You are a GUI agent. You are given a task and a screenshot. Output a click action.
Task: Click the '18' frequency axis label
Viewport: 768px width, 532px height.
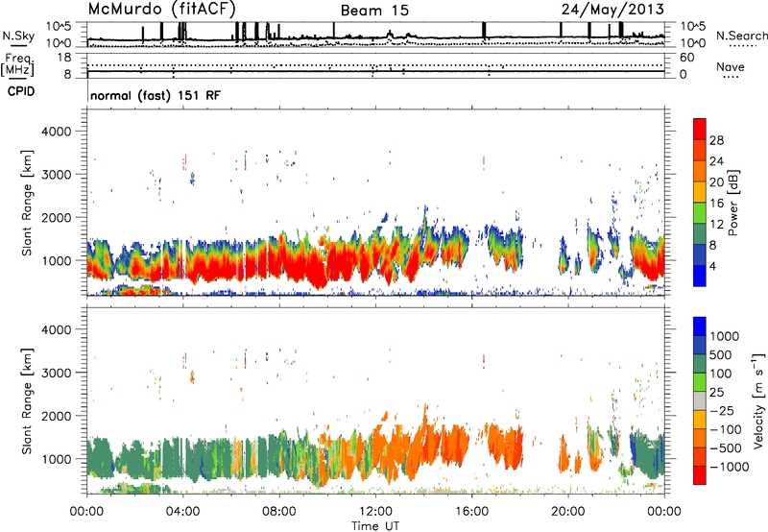coord(64,58)
